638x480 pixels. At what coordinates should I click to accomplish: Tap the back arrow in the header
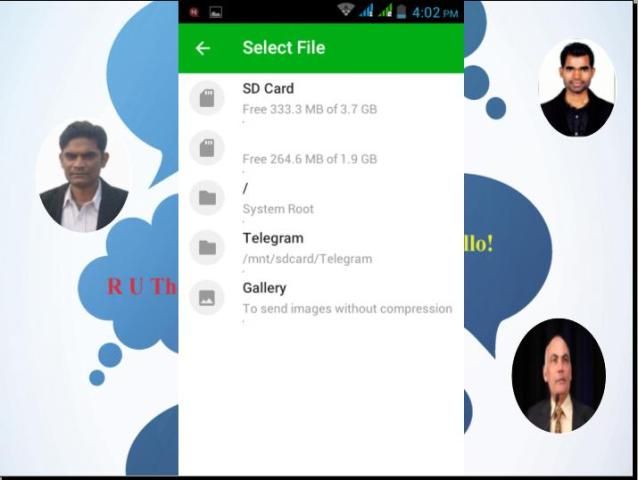click(x=203, y=48)
